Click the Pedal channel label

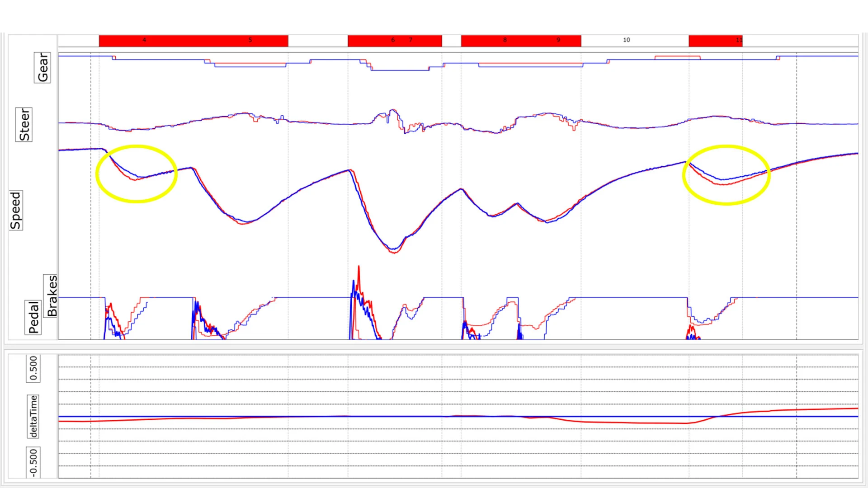coord(33,317)
